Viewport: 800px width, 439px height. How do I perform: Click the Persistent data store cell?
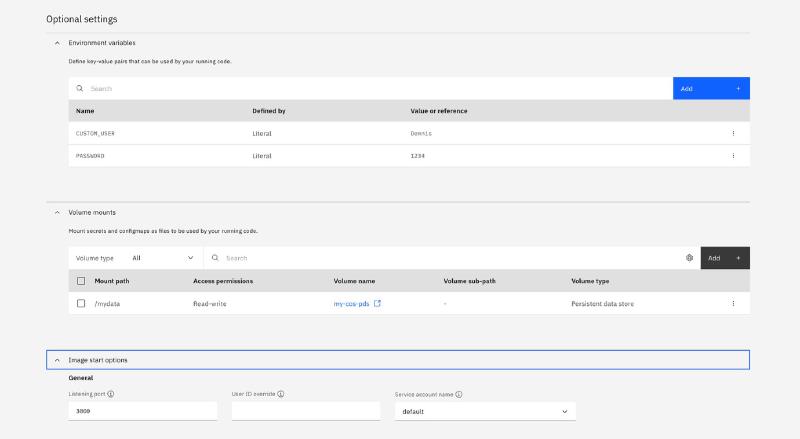click(x=603, y=304)
